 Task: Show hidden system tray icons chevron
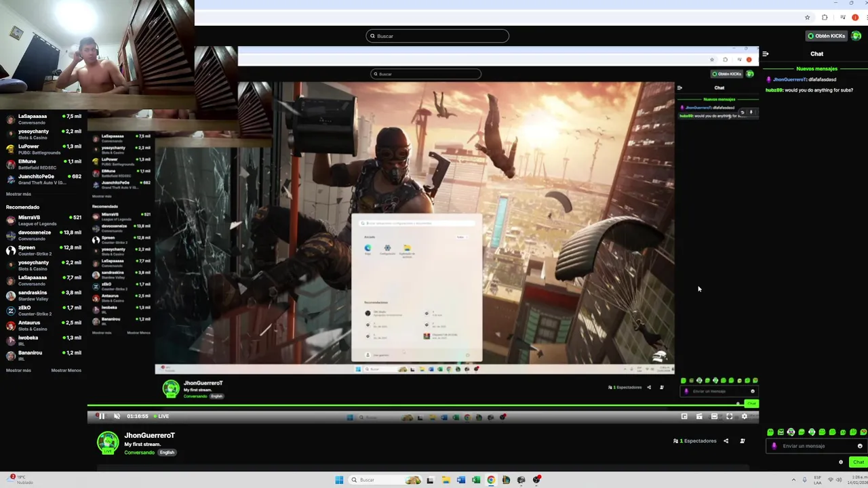click(794, 480)
